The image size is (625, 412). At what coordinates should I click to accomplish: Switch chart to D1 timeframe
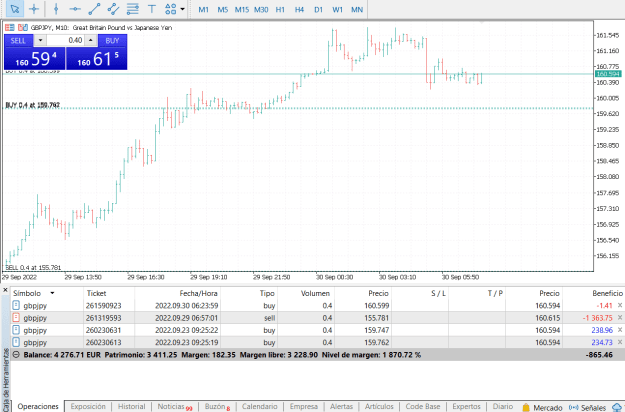(x=318, y=10)
